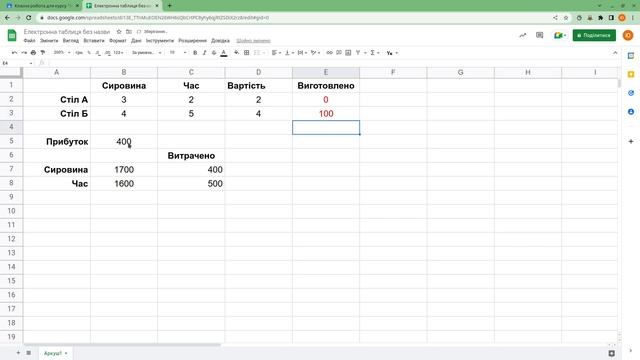Select the Аркуш1 sheet tab
The height and width of the screenshot is (360, 640).
55,353
